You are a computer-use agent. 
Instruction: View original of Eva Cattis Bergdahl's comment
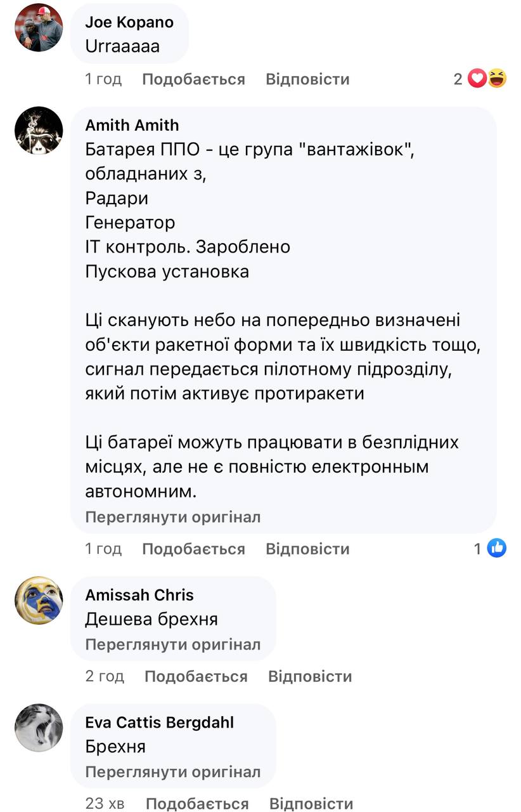[173, 772]
